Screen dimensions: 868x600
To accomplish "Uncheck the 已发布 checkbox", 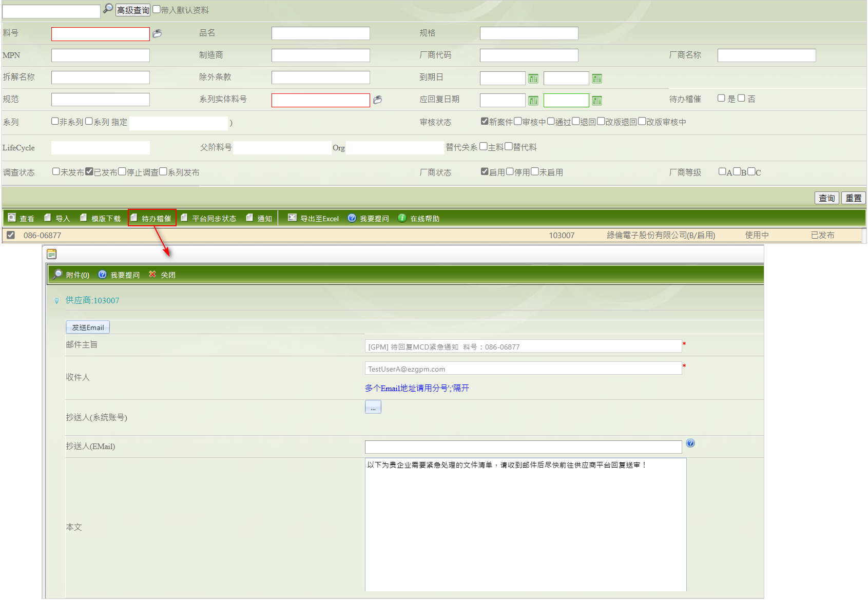I will 89,171.
